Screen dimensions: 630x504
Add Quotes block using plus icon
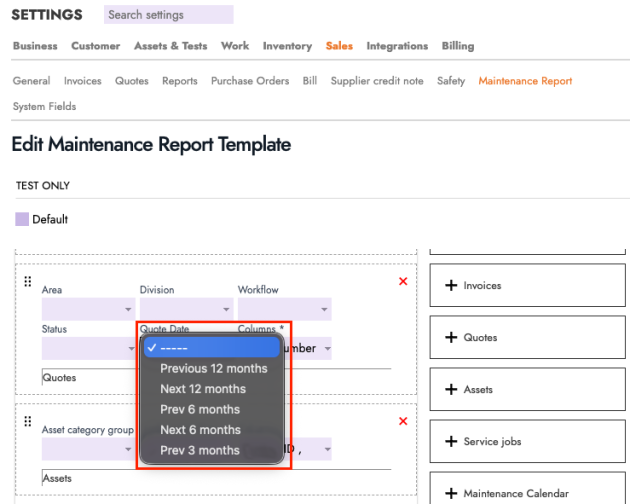coord(450,338)
